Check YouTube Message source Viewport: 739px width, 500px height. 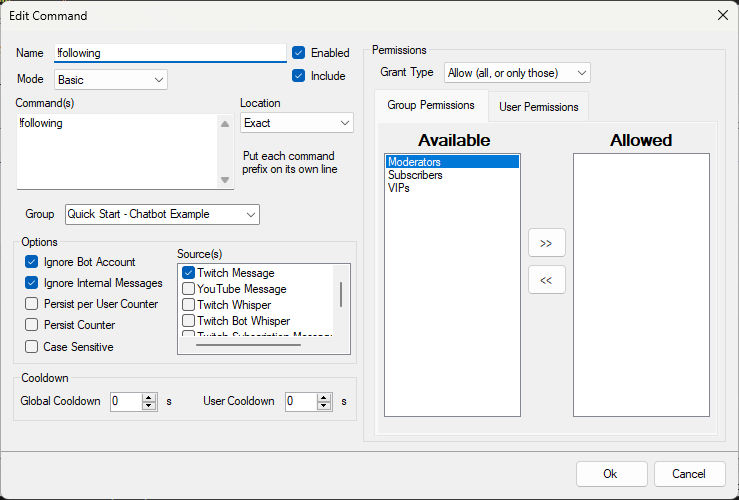188,289
